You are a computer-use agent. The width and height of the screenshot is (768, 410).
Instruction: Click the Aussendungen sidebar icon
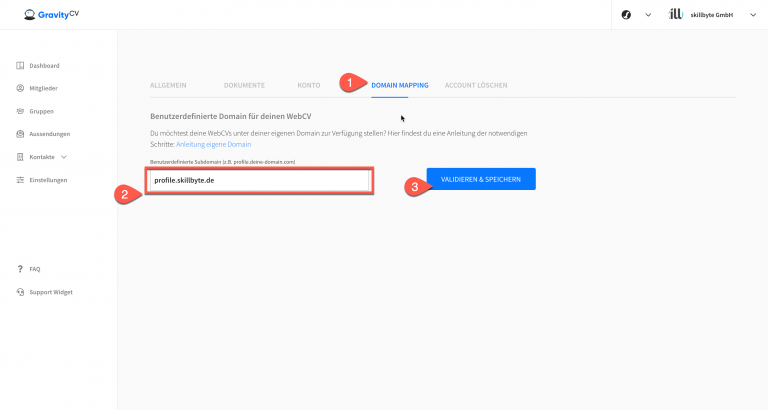(20, 134)
